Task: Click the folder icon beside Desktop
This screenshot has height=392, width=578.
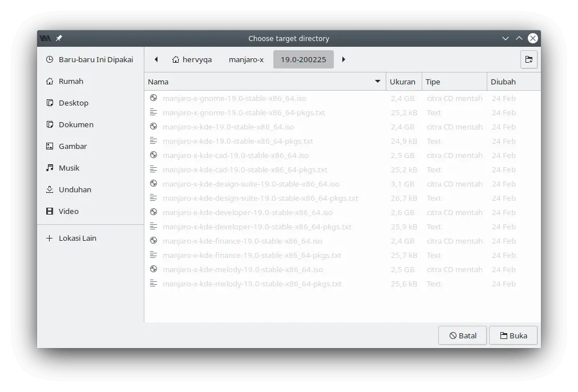Action: pos(50,103)
